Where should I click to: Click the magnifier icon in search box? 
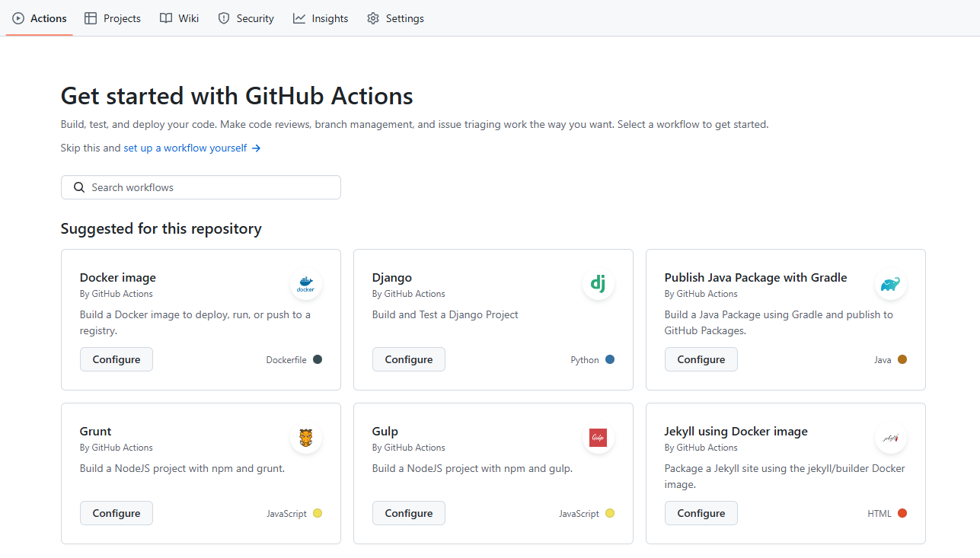(x=79, y=187)
